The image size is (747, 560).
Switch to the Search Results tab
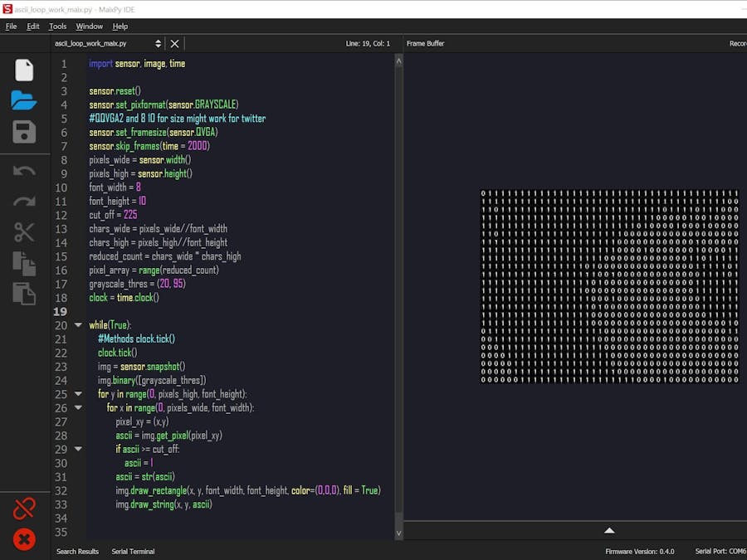tap(77, 551)
